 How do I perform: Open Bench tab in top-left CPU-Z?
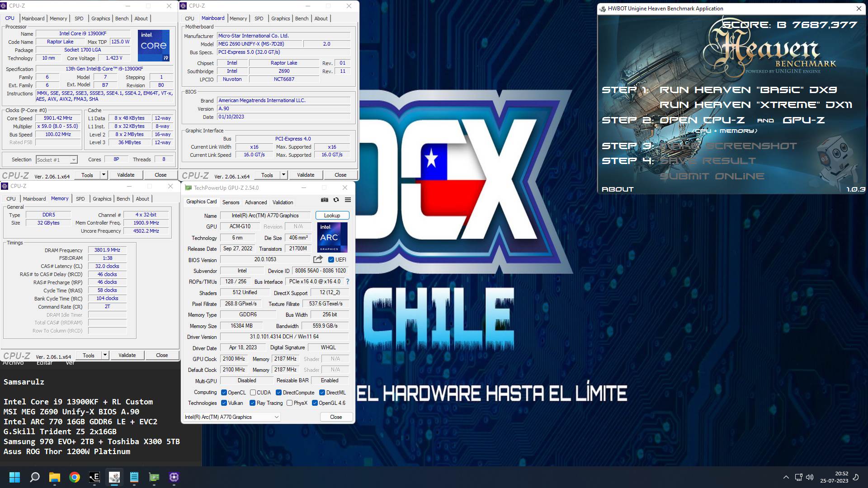click(x=122, y=19)
